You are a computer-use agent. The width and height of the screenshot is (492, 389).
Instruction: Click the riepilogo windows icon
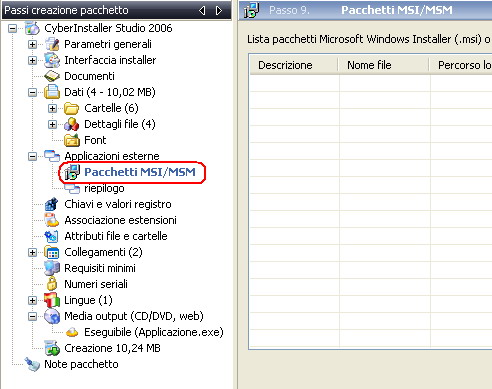click(72, 188)
